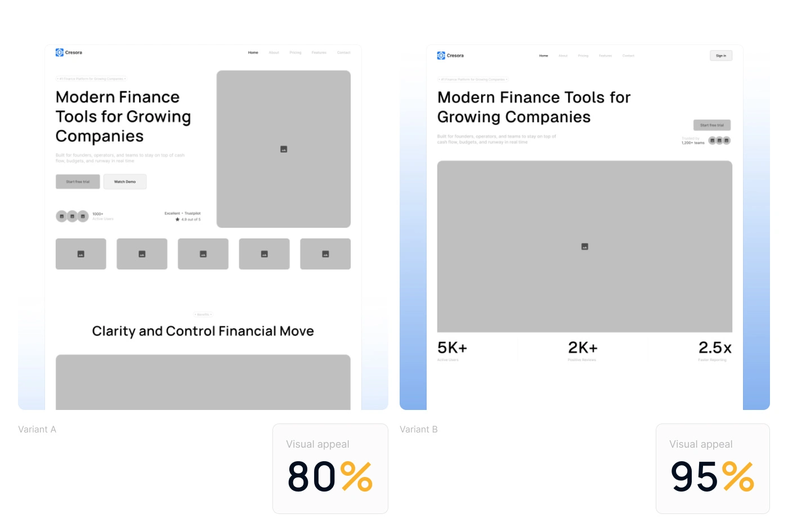The image size is (788, 532).
Task: Click the Trustpilot star rating icon
Action: [x=177, y=219]
